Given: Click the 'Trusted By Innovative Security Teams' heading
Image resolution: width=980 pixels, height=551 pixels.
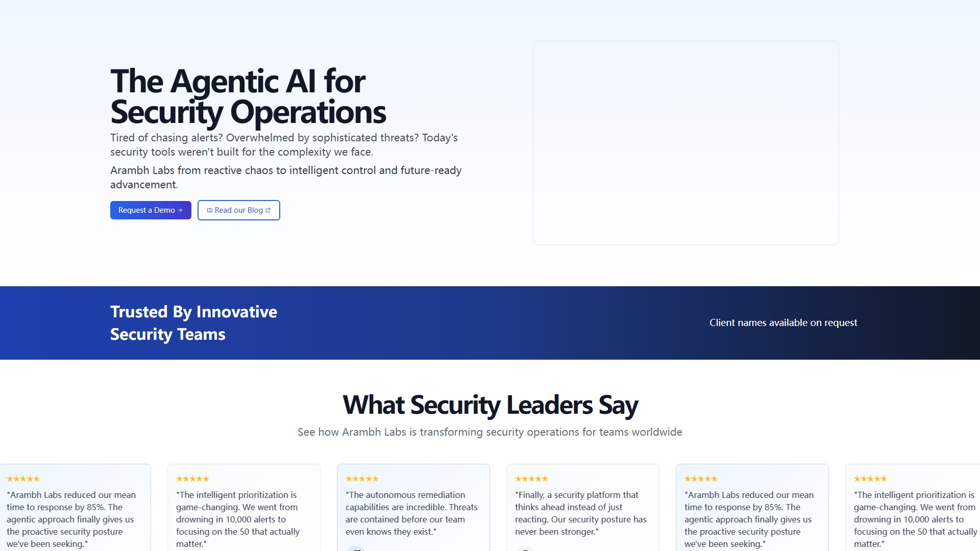Looking at the screenshot, I should coord(193,322).
